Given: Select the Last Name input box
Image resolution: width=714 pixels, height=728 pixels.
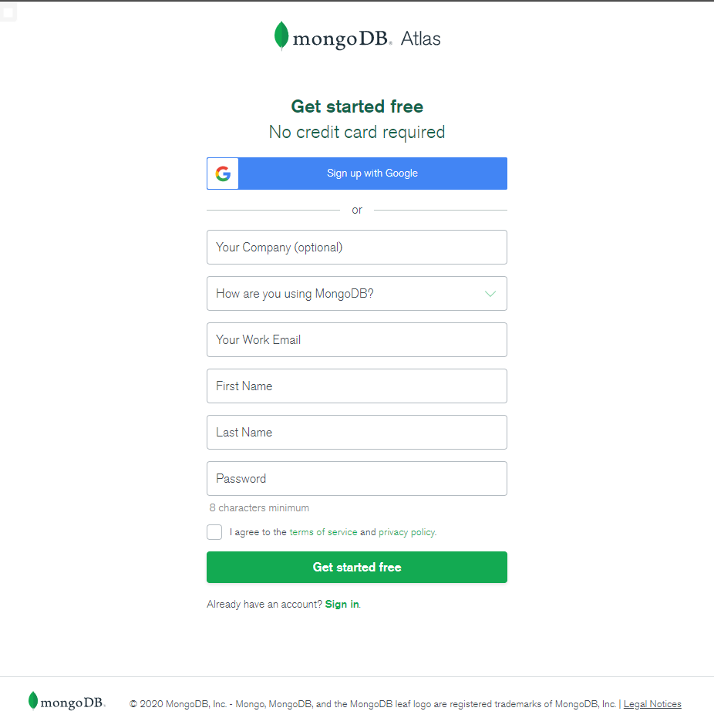Looking at the screenshot, I should click(x=356, y=433).
